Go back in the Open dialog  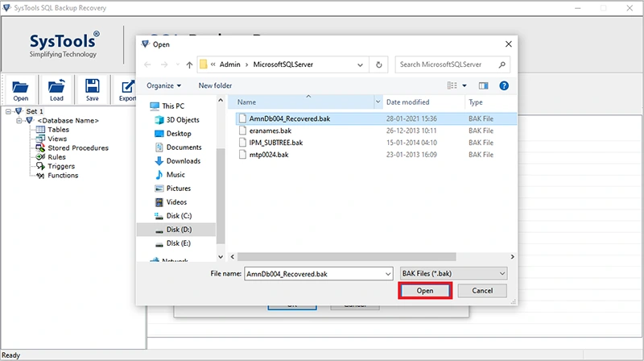(x=147, y=64)
